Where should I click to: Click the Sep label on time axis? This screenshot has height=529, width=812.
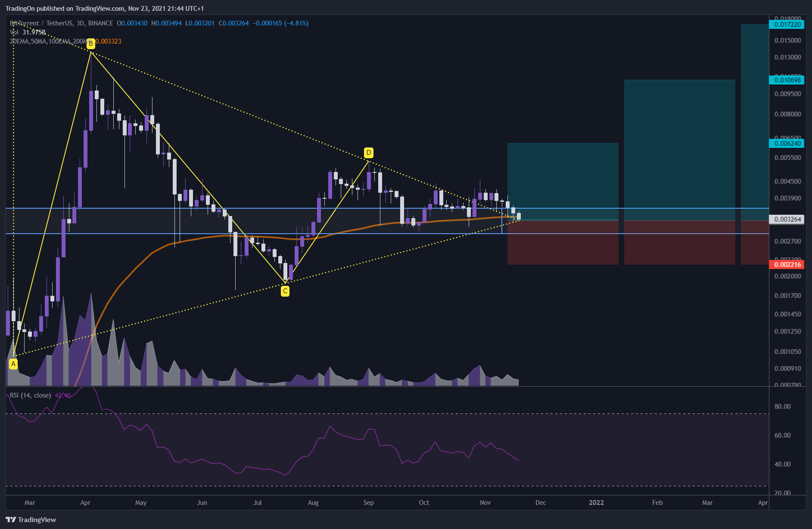(368, 502)
